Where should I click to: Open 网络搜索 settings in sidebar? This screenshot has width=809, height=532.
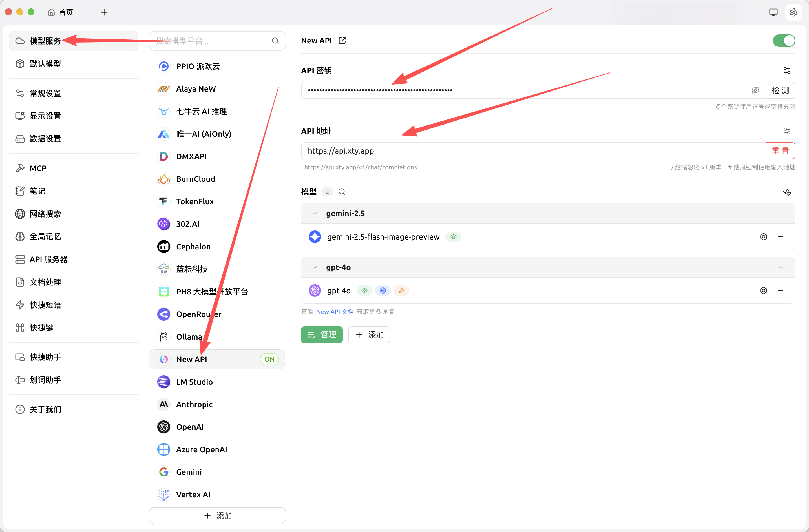45,214
